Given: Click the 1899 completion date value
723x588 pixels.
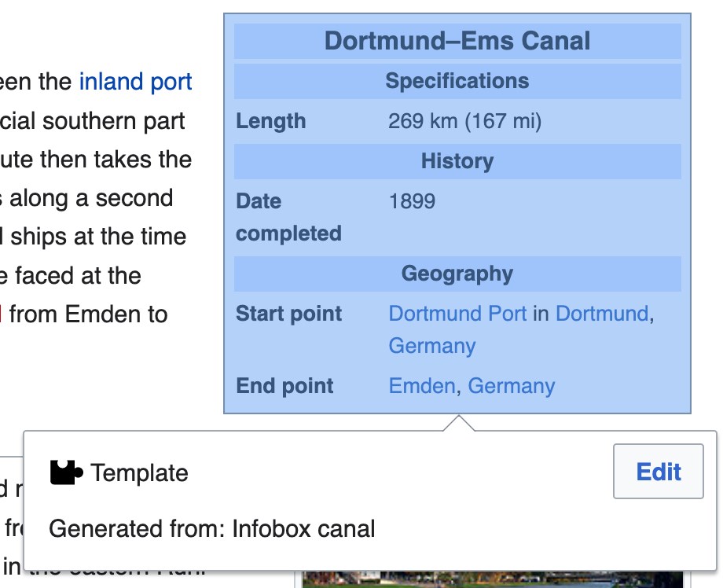Looking at the screenshot, I should (412, 201).
